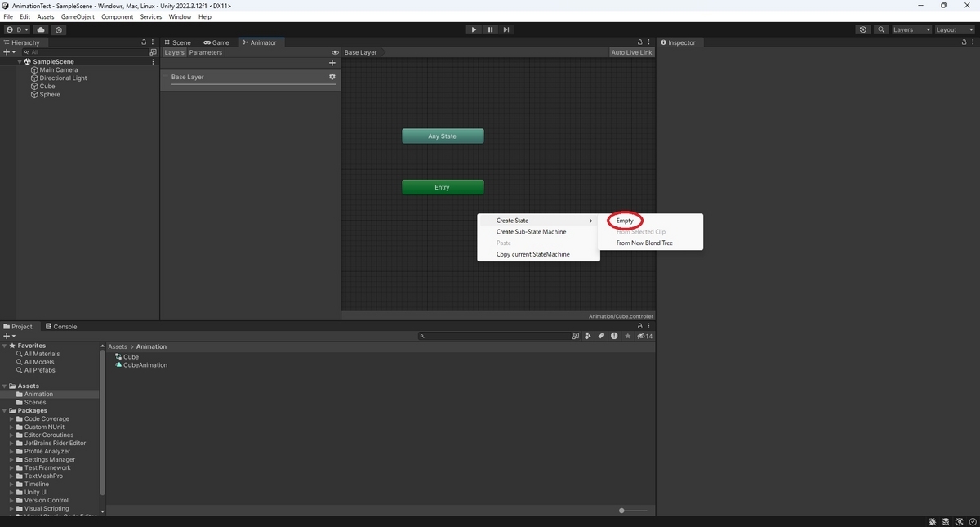Image resolution: width=980 pixels, height=527 pixels.
Task: Select the Any State node
Action: (x=443, y=136)
